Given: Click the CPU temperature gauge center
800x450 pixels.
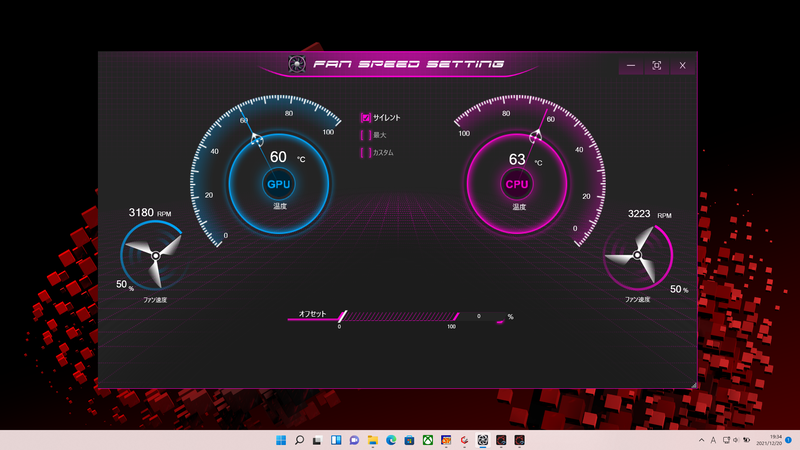Looking at the screenshot, I should point(517,184).
